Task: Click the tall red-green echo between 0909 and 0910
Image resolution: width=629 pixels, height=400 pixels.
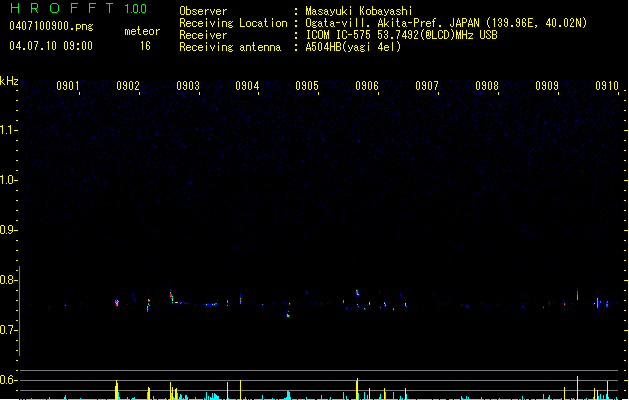Action: pyautogui.click(x=577, y=294)
